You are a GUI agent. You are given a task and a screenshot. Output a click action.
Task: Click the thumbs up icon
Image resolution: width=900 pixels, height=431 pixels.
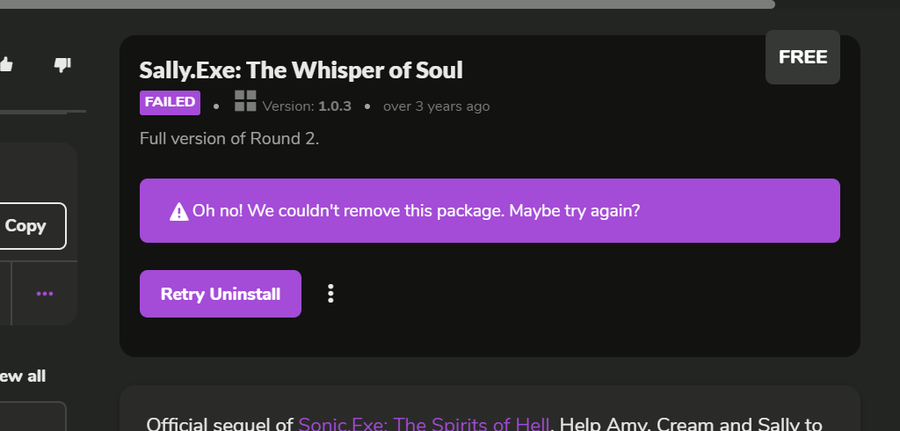tap(6, 65)
